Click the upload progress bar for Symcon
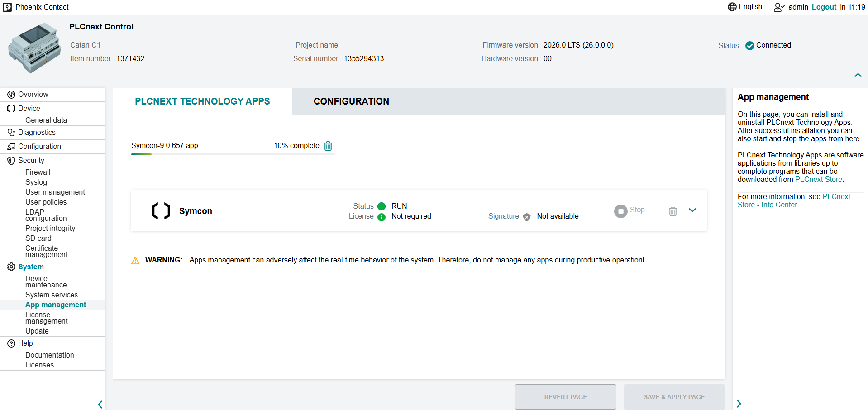 [233, 154]
